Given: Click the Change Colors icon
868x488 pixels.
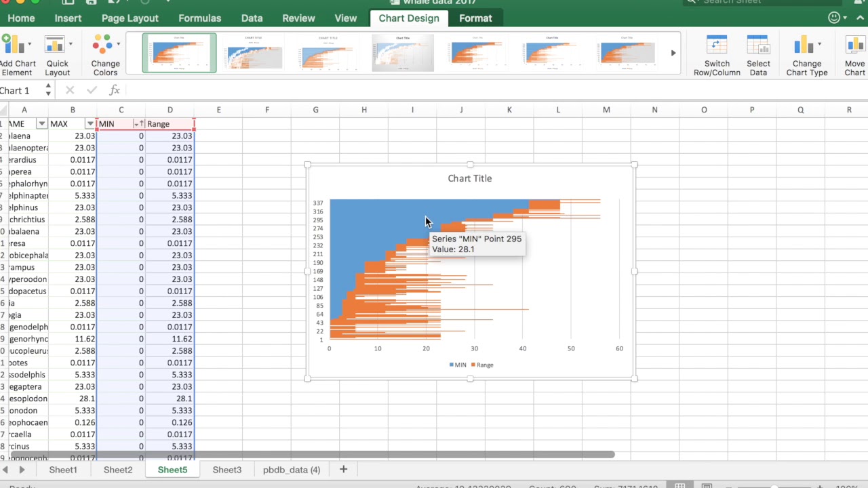Looking at the screenshot, I should (x=103, y=45).
